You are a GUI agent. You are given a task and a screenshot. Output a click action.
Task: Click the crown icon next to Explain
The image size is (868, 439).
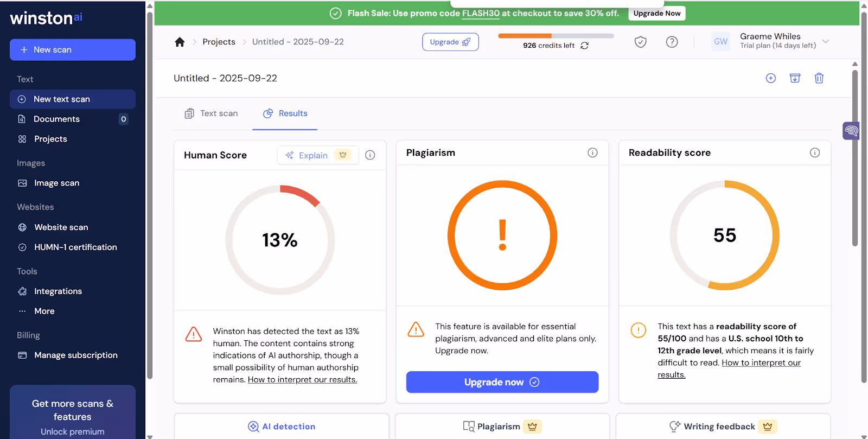point(343,155)
